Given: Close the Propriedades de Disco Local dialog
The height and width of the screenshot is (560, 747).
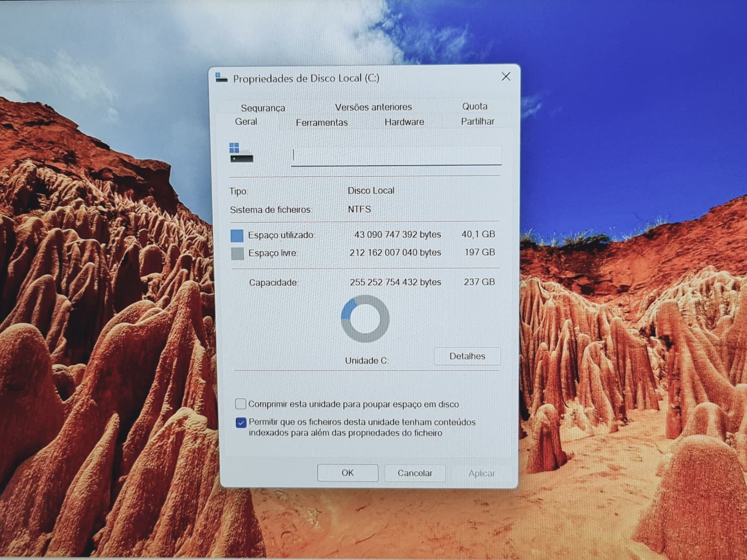Looking at the screenshot, I should tap(506, 77).
